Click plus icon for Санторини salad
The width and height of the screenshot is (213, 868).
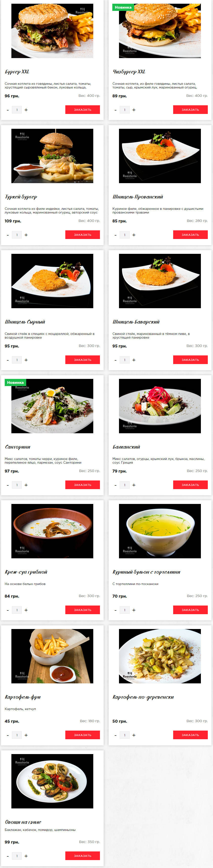pos(26,485)
